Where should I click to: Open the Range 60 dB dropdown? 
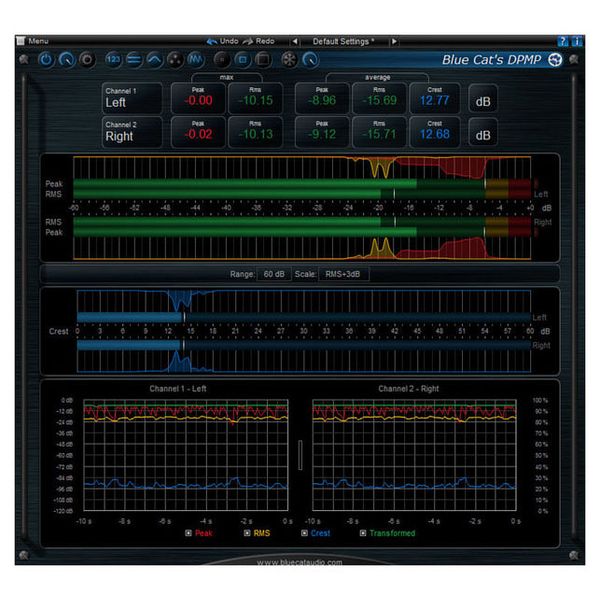point(274,274)
